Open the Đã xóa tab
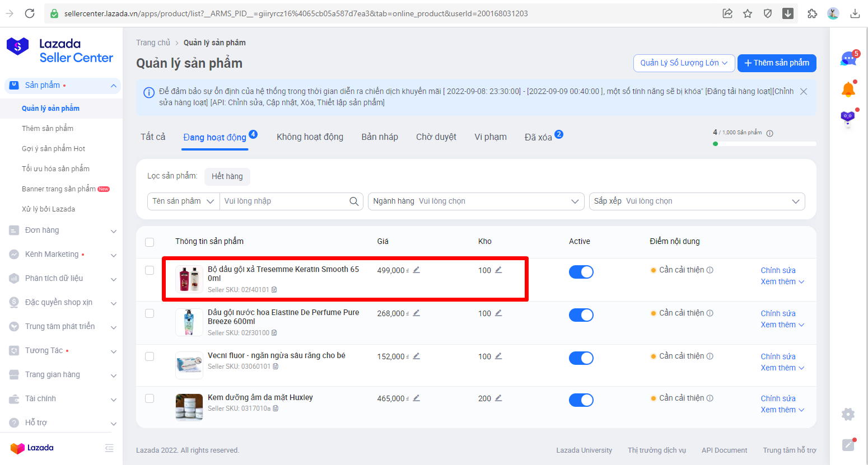Screen dimensions: 868x465 [x=538, y=137]
